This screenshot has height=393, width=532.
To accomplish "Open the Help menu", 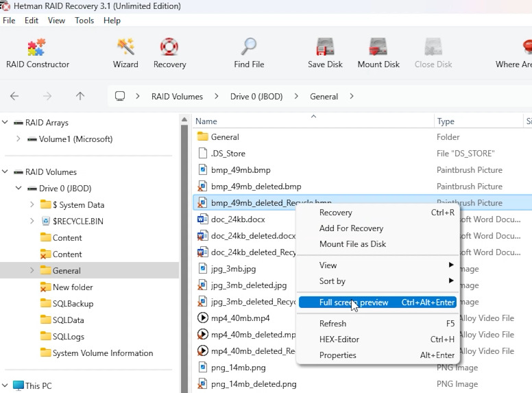I will coord(112,21).
